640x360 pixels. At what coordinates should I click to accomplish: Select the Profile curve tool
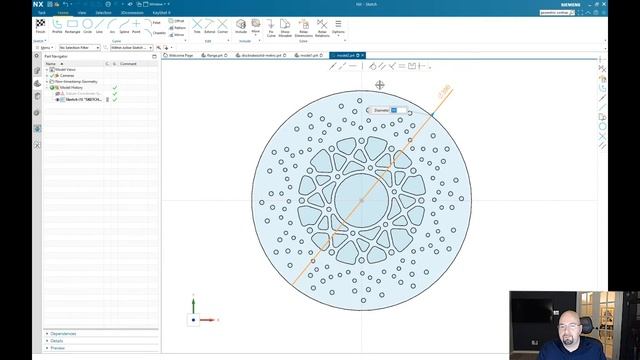tap(57, 26)
